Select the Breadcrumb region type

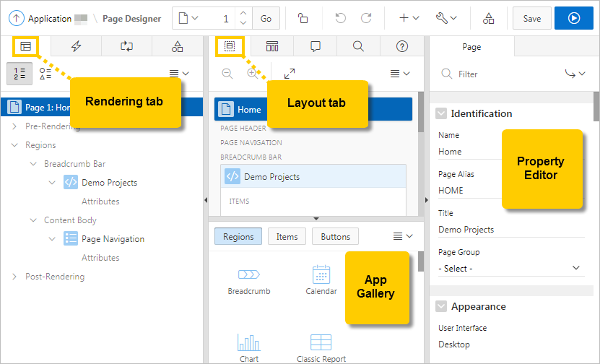tap(249, 281)
